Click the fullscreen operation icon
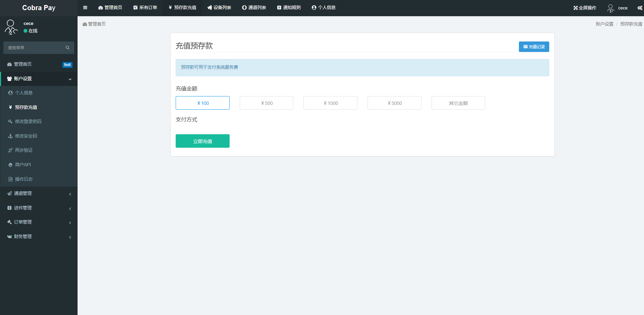 (576, 8)
